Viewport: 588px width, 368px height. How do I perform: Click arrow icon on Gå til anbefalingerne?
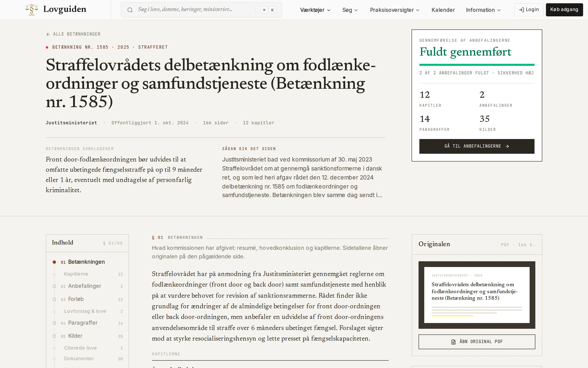coord(507,146)
